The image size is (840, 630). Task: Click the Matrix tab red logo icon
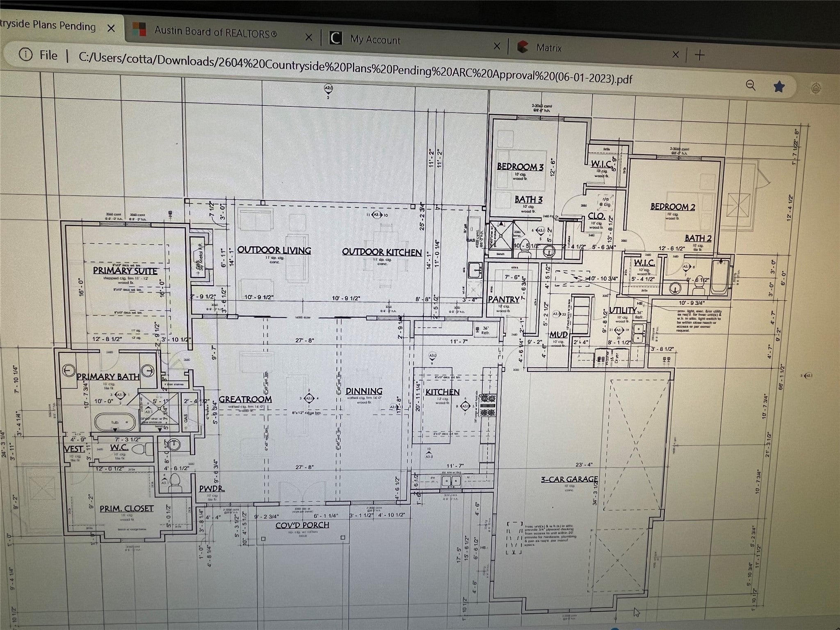(x=523, y=47)
